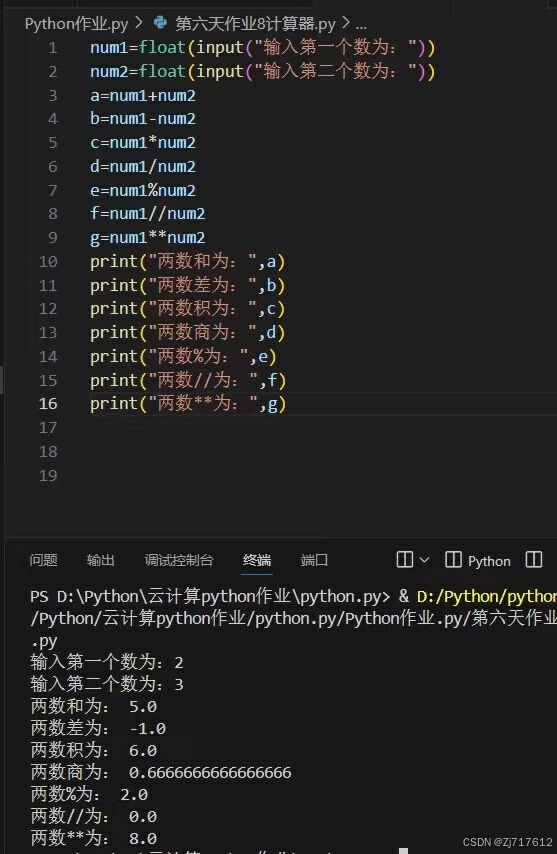Click the print("两数商为：",d) line
Image resolution: width=557 pixels, height=854 pixels.
click(x=188, y=333)
